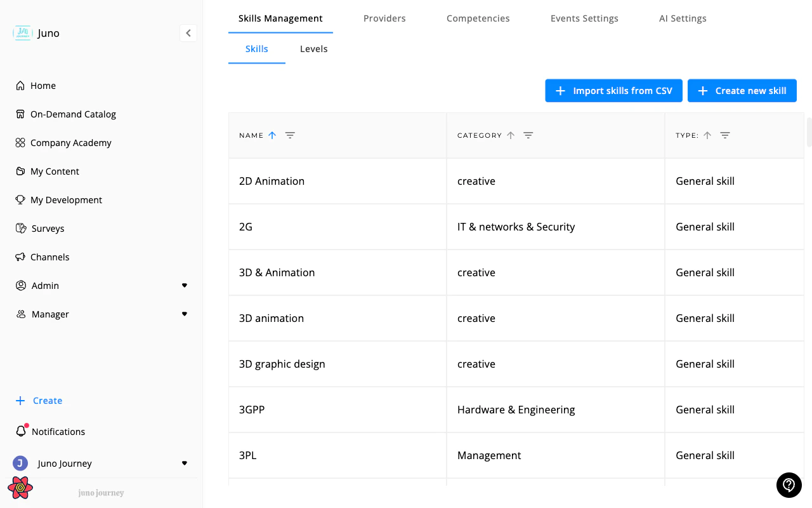Click the filter icon on the Category column
812x508 pixels.
point(528,135)
